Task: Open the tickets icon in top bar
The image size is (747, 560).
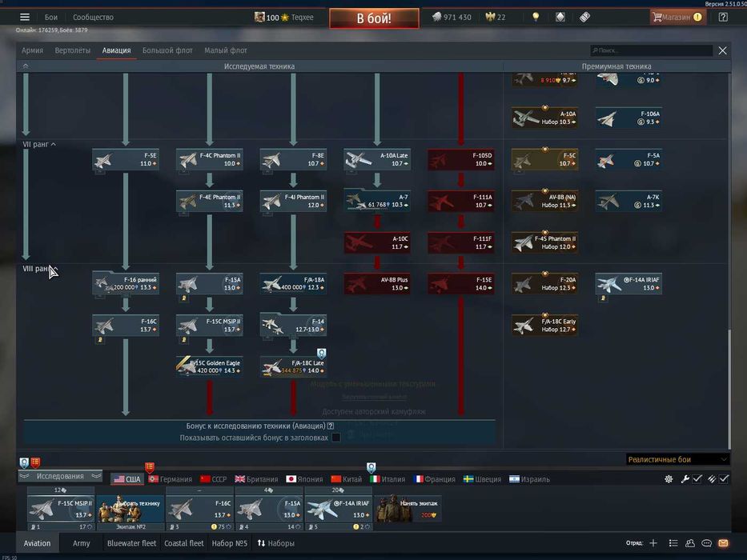Action: point(584,17)
